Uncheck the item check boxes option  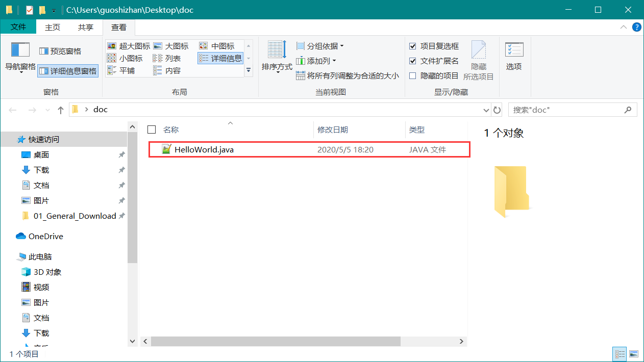pos(413,46)
